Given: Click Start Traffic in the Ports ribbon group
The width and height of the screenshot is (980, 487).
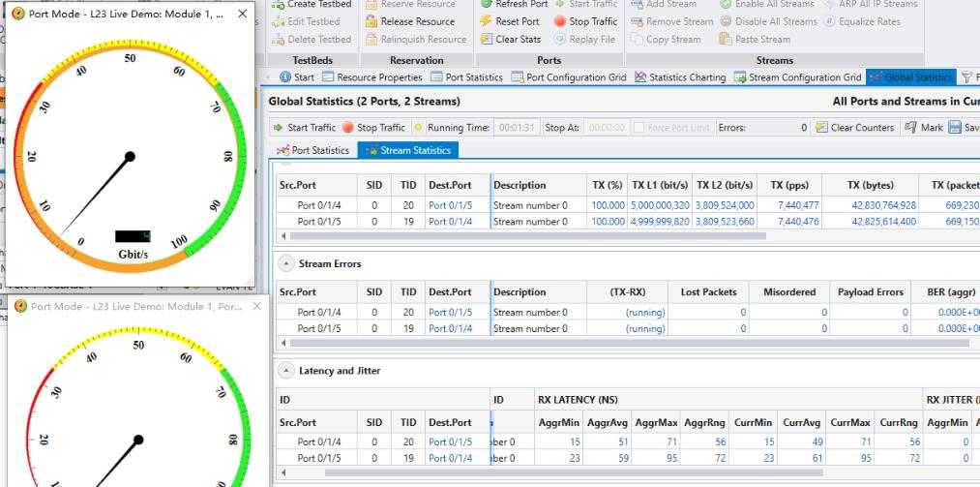Looking at the screenshot, I should click(586, 4).
